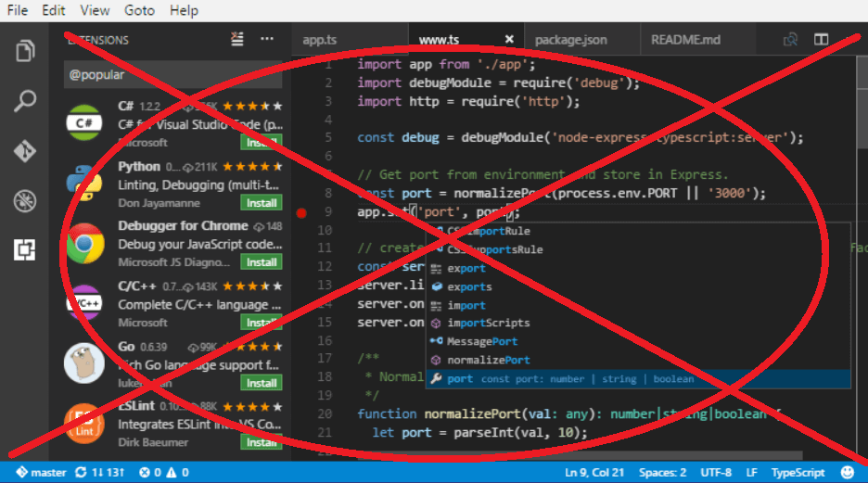Click the C/C++ extension logo

coord(84,303)
